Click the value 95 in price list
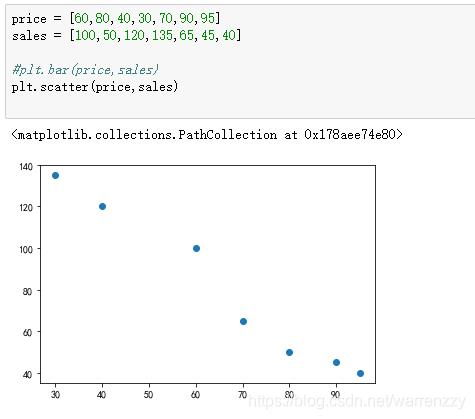 click(208, 18)
